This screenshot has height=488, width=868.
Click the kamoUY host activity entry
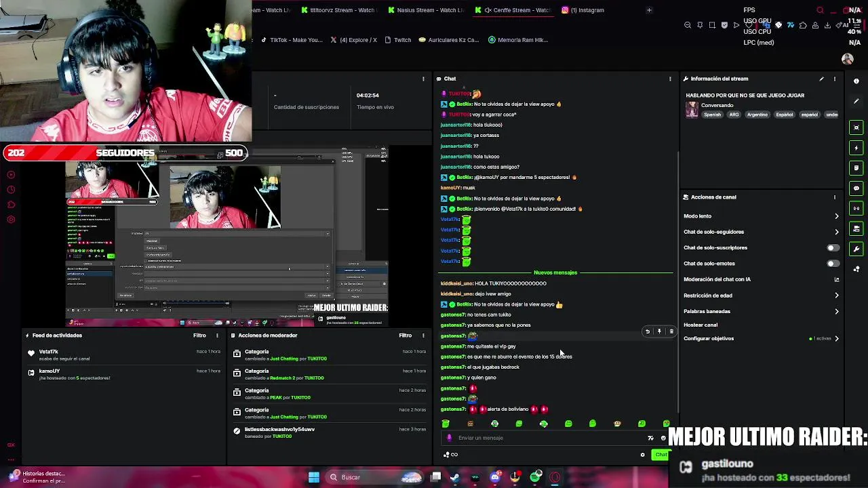click(x=123, y=374)
